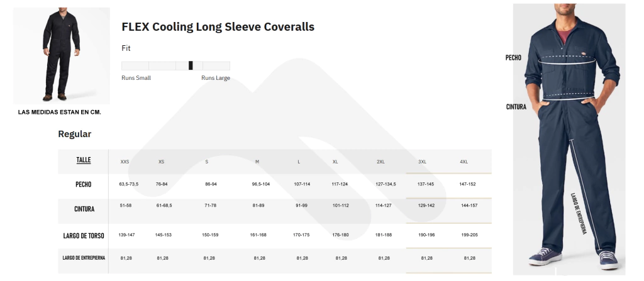Click the LARGO DE ENTREPIERNA row label in table
The height and width of the screenshot is (281, 644).
pyautogui.click(x=84, y=258)
